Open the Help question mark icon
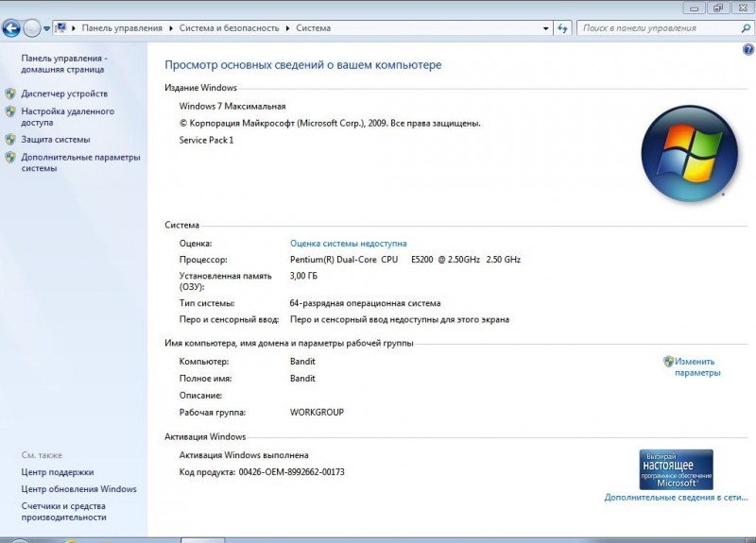The height and width of the screenshot is (543, 756). tap(747, 49)
